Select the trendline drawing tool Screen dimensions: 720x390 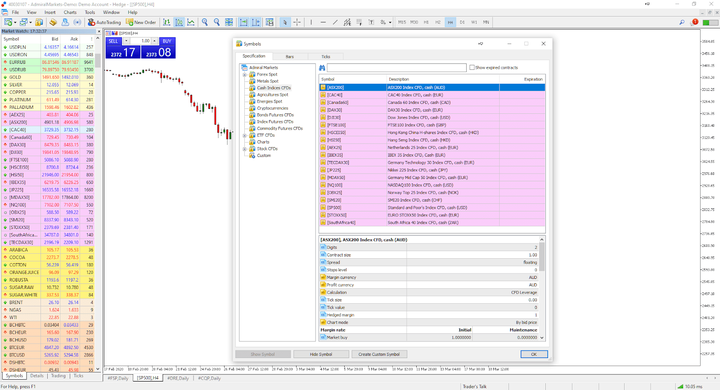(335, 22)
